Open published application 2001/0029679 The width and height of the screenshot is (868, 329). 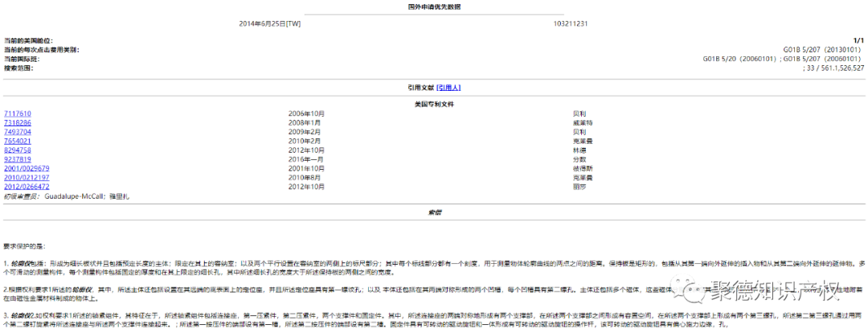27,168
